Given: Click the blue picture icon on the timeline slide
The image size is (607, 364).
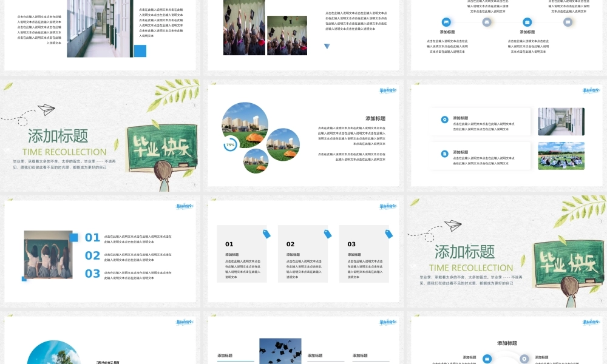Looking at the screenshot, I should coord(446,22).
